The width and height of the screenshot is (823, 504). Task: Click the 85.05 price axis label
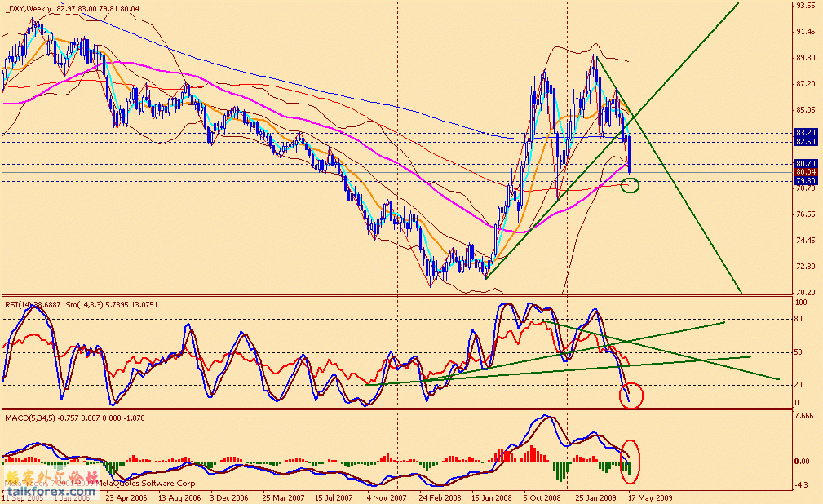(x=806, y=110)
